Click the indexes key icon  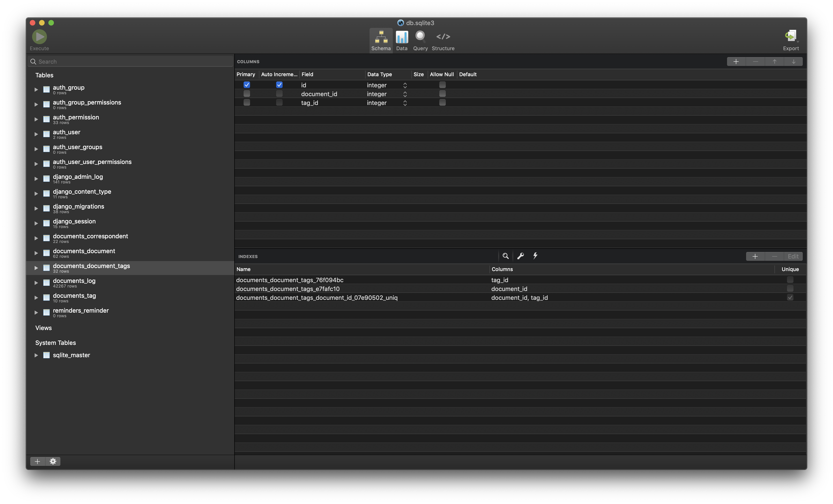click(x=520, y=256)
